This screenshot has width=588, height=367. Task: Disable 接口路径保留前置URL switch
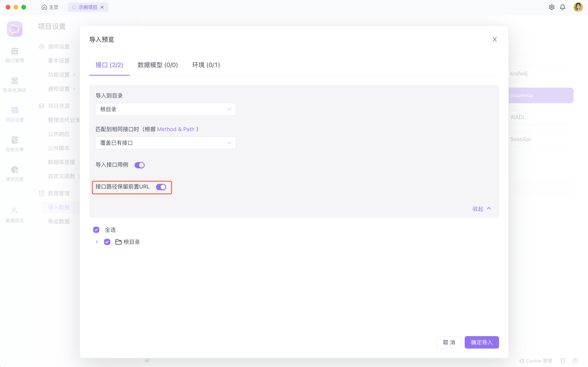161,187
